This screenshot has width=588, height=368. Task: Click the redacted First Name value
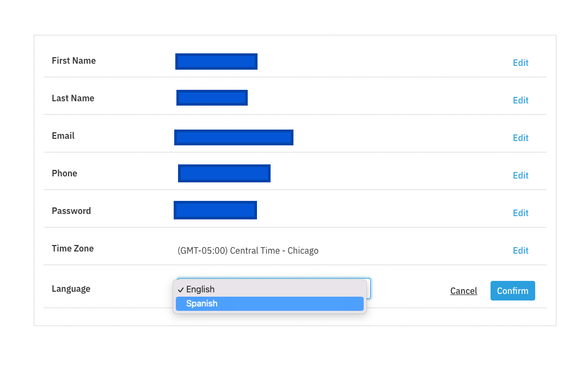pyautogui.click(x=216, y=62)
